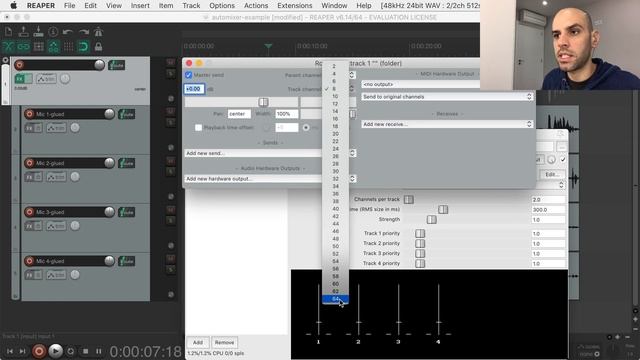Open Add new hardware output dropdown
Viewport: 640px width, 360px height.
270,179
